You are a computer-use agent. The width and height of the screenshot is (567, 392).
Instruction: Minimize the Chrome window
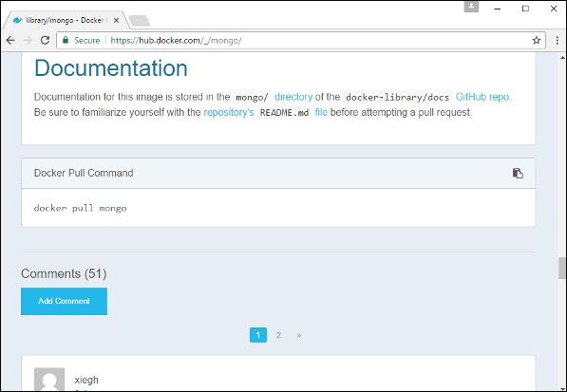point(498,9)
